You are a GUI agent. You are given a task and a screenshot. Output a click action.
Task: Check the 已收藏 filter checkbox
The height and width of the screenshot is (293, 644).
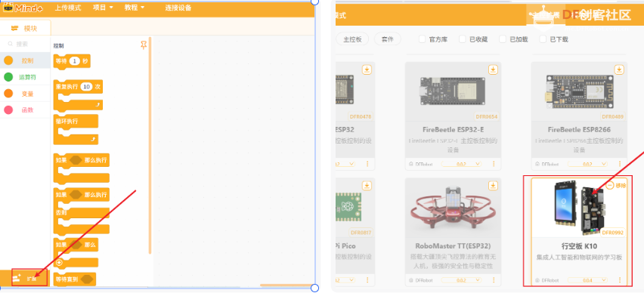coord(462,39)
